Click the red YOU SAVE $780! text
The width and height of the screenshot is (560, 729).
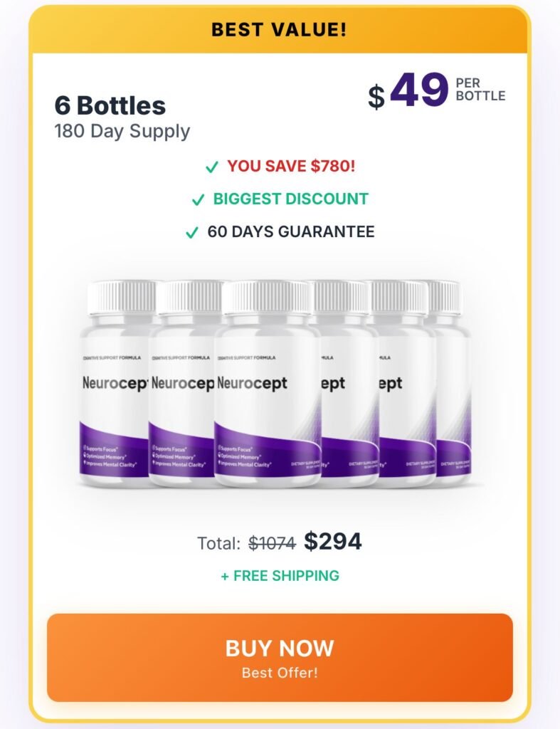[x=291, y=166]
